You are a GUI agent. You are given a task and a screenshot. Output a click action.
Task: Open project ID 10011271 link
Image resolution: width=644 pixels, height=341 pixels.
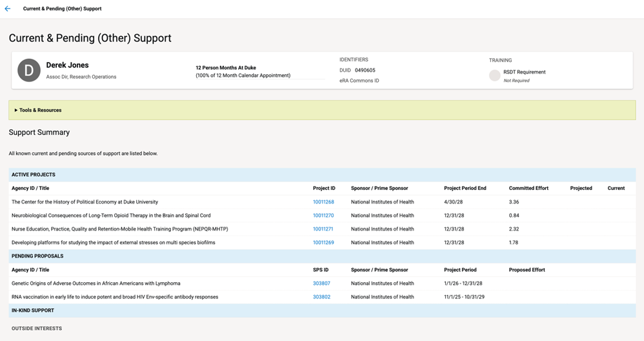[x=323, y=229]
